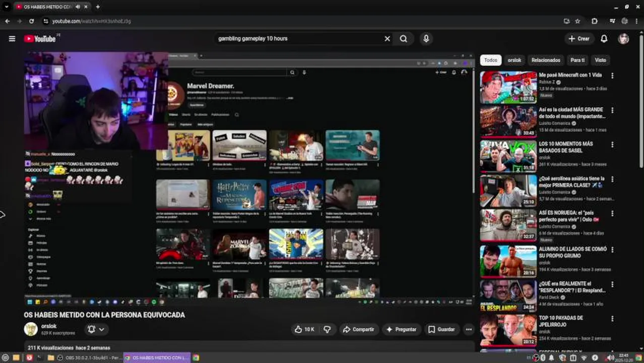This screenshot has height=363, width=644.
Task: Open 'Me pasé Minecraft con 1 Vida' thumbnail
Action: click(508, 87)
